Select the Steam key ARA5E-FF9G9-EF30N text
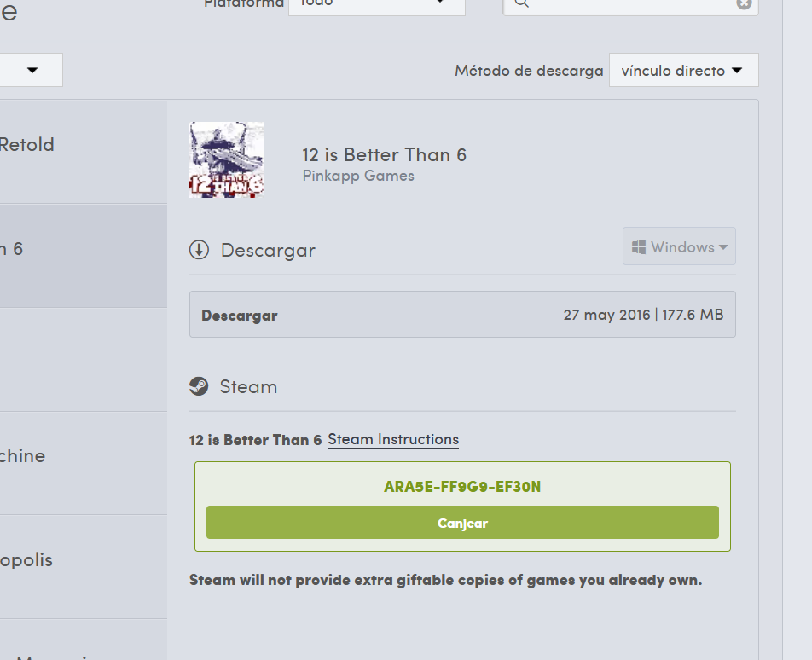The image size is (812, 660). [x=462, y=487]
